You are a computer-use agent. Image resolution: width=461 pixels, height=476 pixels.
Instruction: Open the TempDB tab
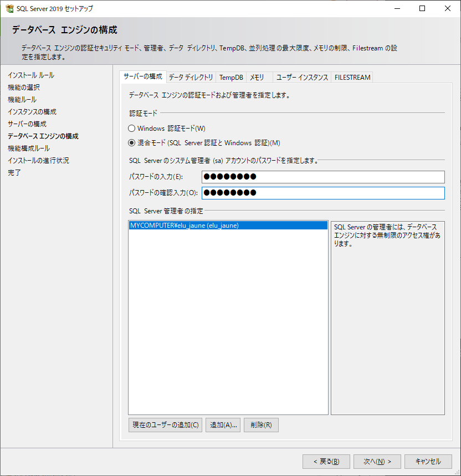point(231,78)
